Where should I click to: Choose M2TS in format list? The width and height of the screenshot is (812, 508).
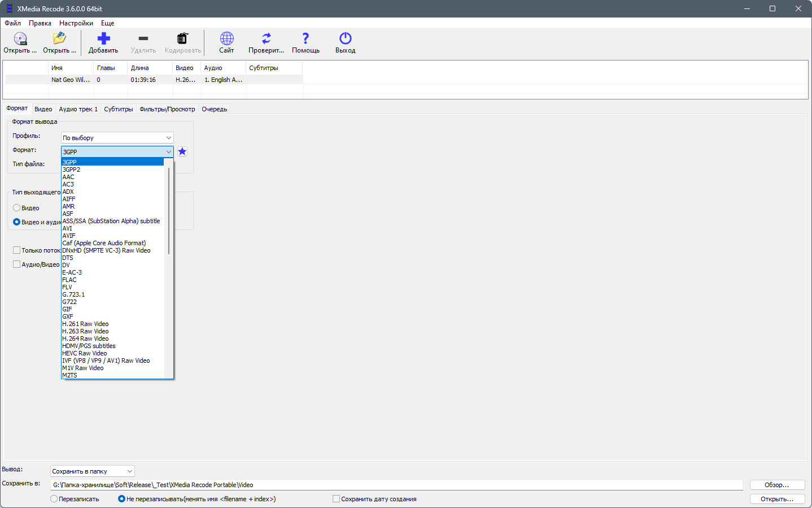click(x=112, y=375)
